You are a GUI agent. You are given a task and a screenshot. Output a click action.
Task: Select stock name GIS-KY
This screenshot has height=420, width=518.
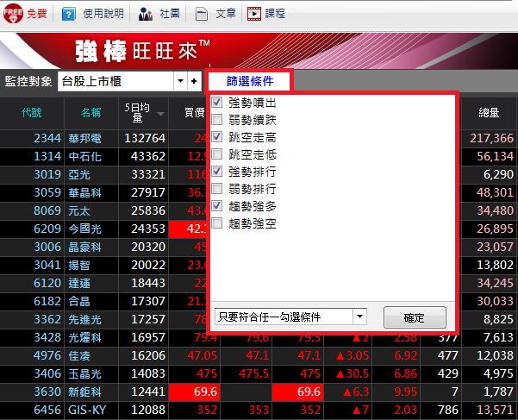point(87,410)
